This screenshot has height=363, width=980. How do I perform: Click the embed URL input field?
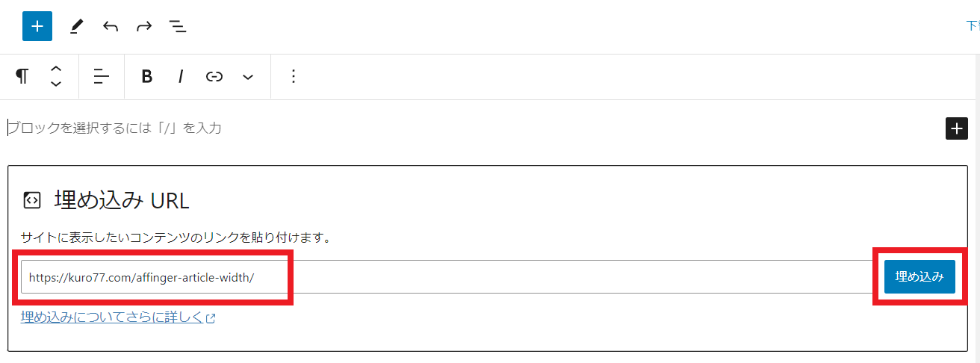pyautogui.click(x=449, y=277)
